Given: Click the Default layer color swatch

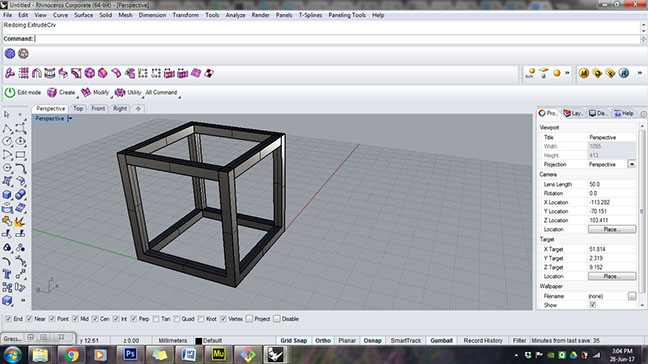Looking at the screenshot, I should coord(198,341).
